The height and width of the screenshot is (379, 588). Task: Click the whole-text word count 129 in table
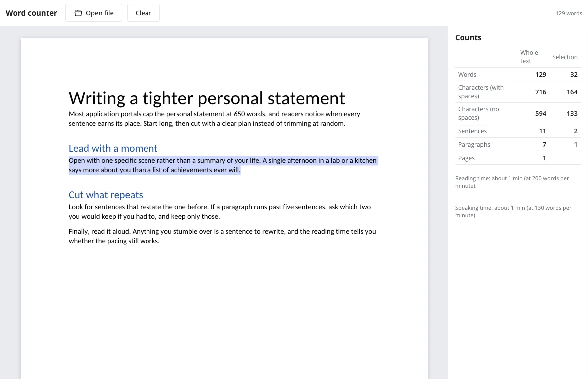540,75
